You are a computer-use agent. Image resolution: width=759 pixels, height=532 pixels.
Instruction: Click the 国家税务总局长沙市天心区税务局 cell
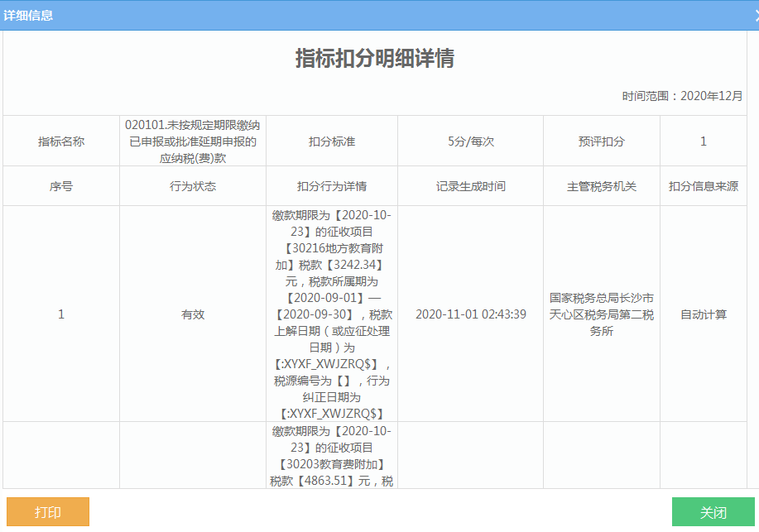click(x=602, y=314)
